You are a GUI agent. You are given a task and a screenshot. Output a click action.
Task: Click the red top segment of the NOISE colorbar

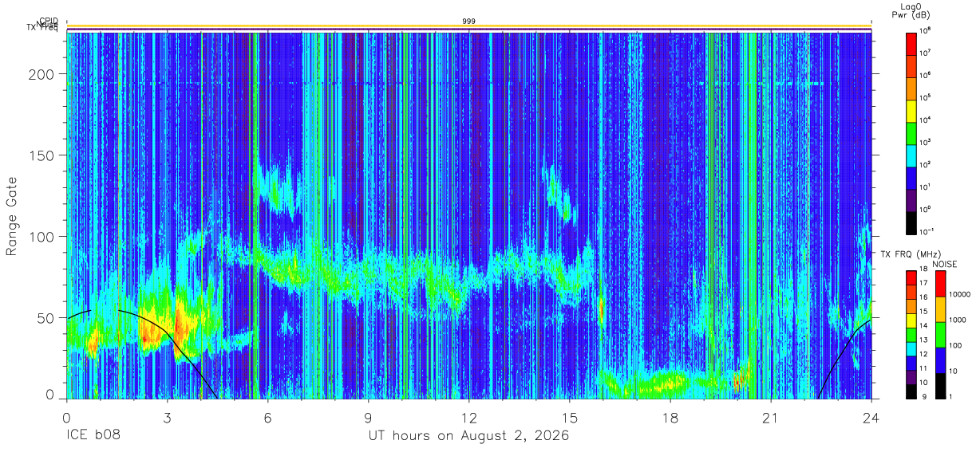(940, 283)
